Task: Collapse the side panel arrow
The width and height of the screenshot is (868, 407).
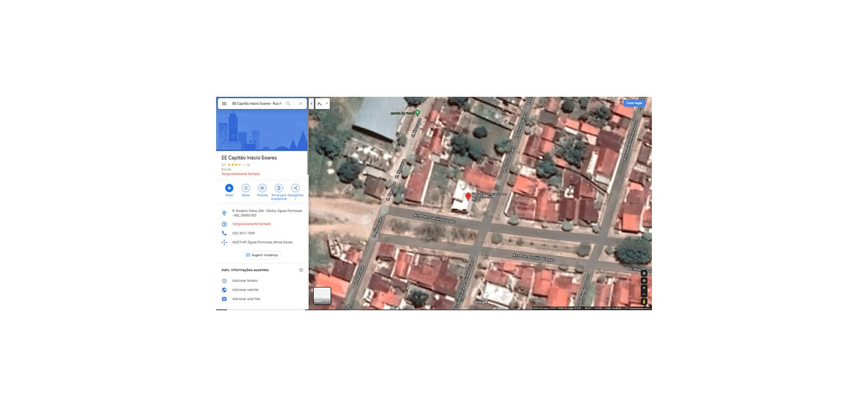Action: [x=311, y=104]
